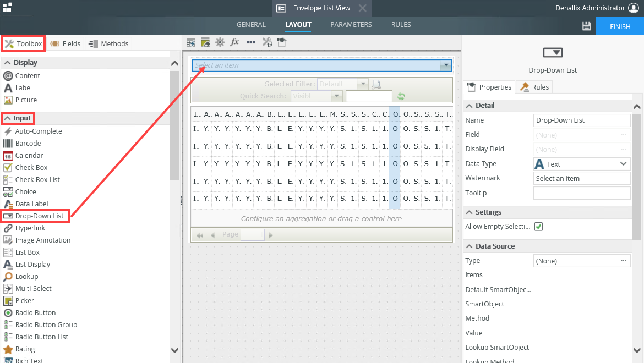Open the Rules tab in properties panel
Screen dimensions: 644x363
pyautogui.click(x=535, y=87)
